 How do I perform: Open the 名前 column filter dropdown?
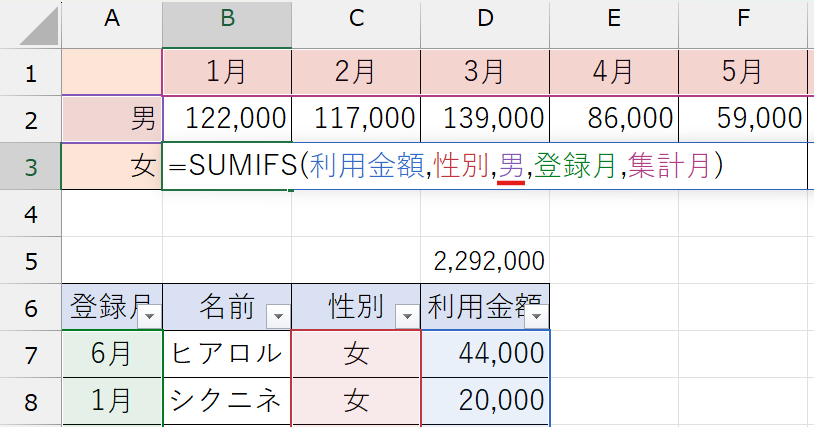pyautogui.click(x=278, y=316)
